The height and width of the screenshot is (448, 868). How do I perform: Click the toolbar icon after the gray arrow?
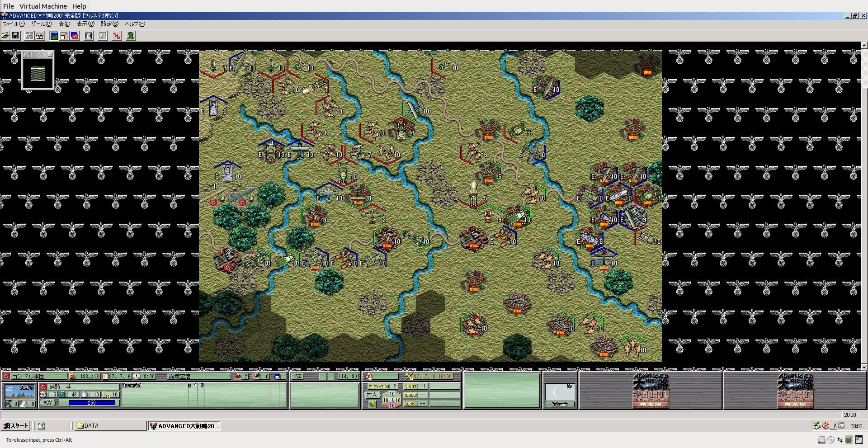coord(40,36)
